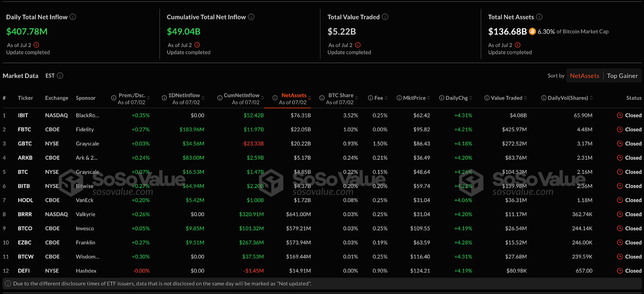
Task: Sort by Value Traded using its sort arrows
Action: (525, 98)
